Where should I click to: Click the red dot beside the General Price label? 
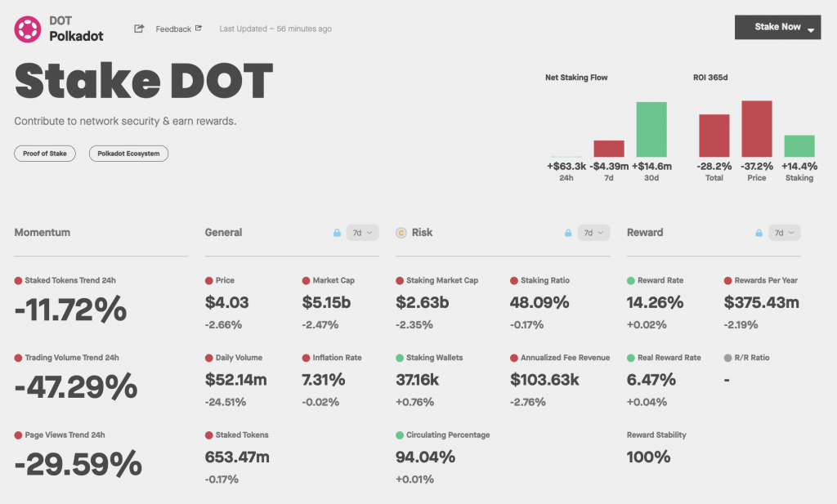click(x=208, y=280)
